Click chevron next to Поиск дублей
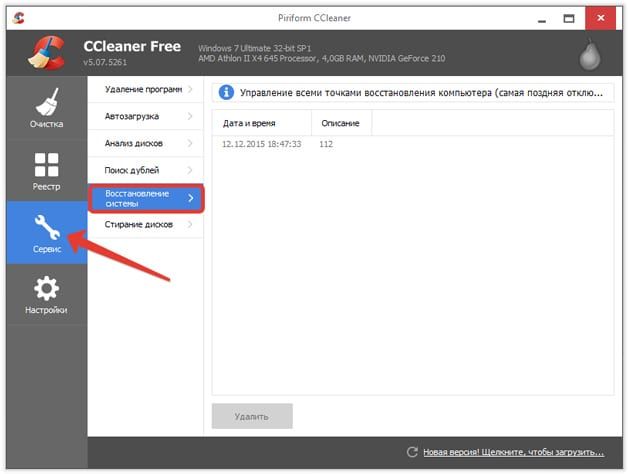The width and height of the screenshot is (628, 474). tap(190, 170)
